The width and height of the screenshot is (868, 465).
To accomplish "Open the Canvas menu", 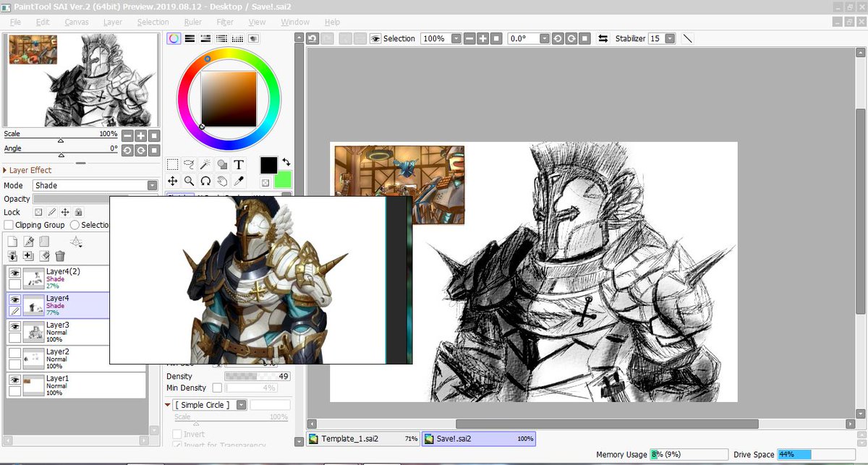I will pyautogui.click(x=77, y=22).
